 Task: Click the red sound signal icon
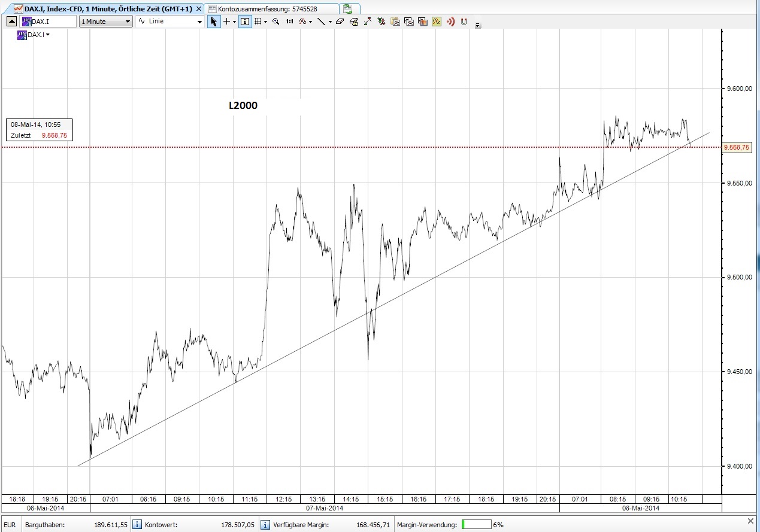point(451,22)
